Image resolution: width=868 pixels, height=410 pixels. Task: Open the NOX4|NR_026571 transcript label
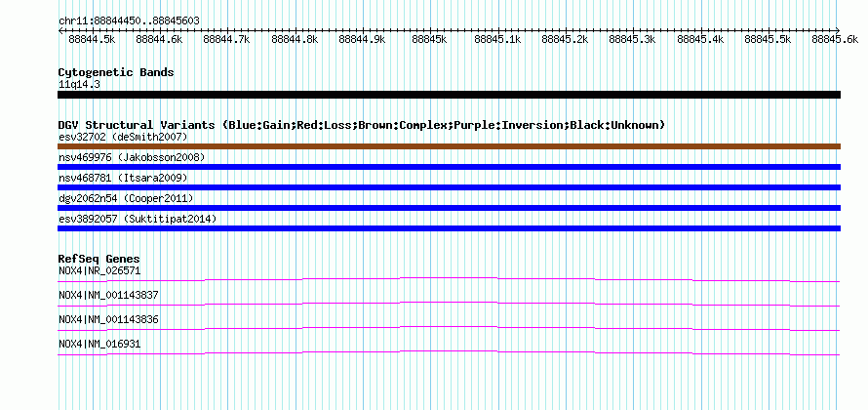(99, 271)
